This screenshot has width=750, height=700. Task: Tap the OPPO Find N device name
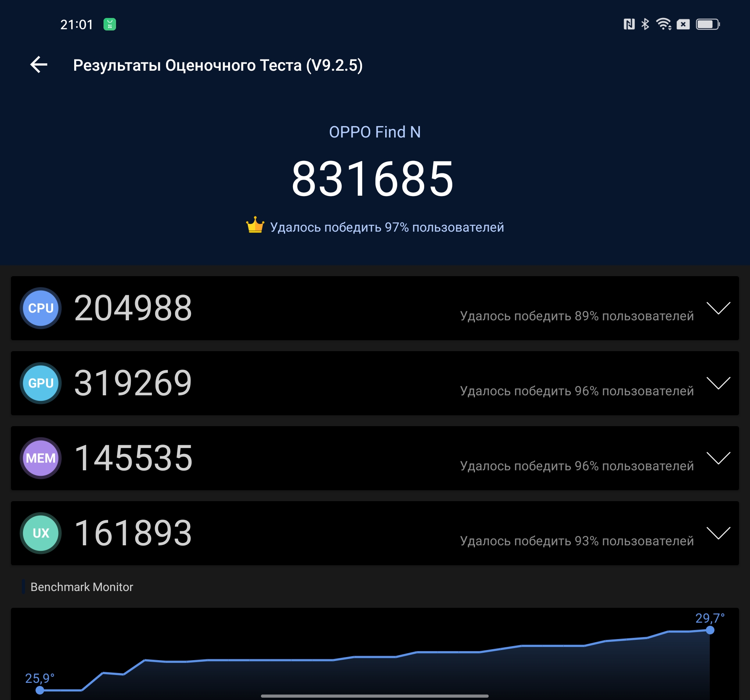tap(375, 132)
